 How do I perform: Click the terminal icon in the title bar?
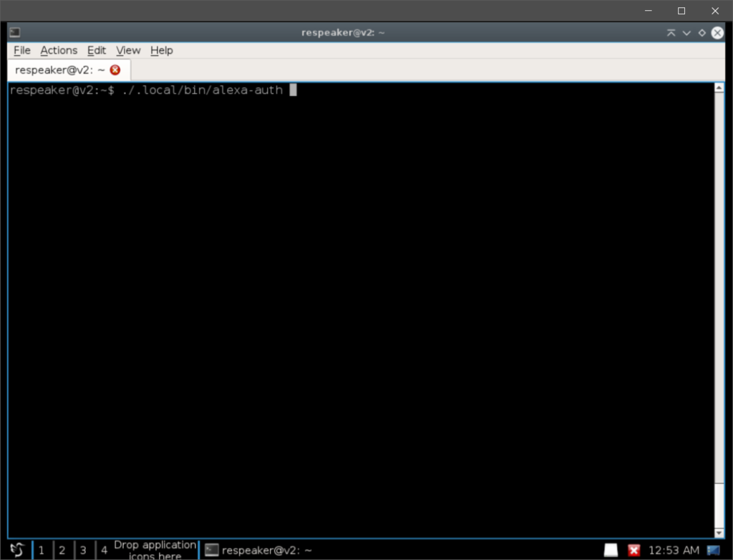[15, 32]
